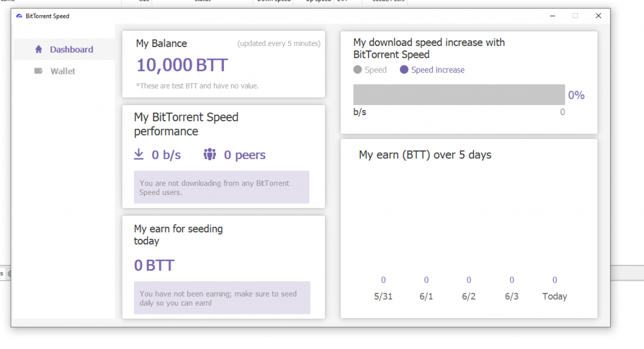Click the gray download speed bar
The image size is (644, 349).
coord(458,94)
